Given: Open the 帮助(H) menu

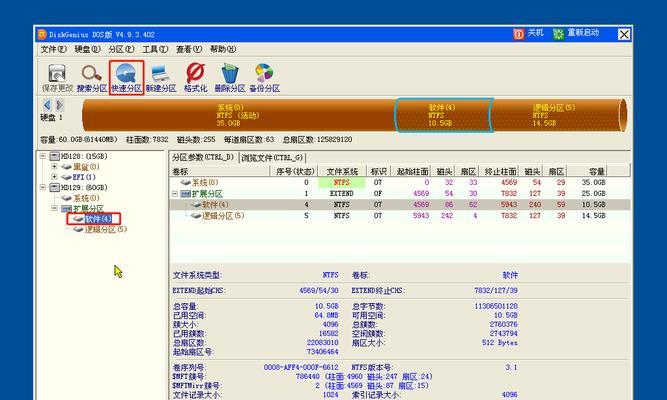Looking at the screenshot, I should tap(223, 49).
